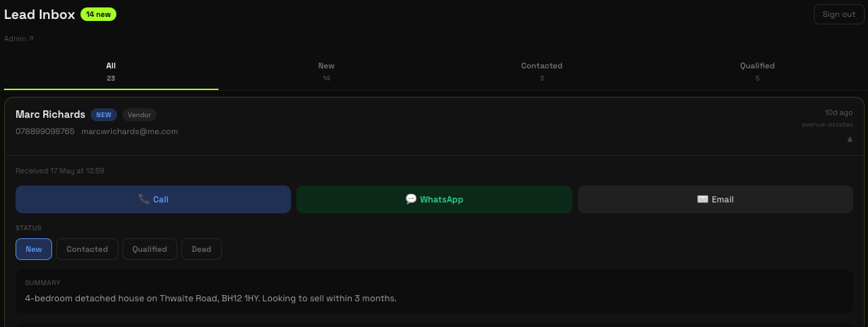The height and width of the screenshot is (327, 868).
Task: Set lead status to Qualified
Action: [150, 249]
